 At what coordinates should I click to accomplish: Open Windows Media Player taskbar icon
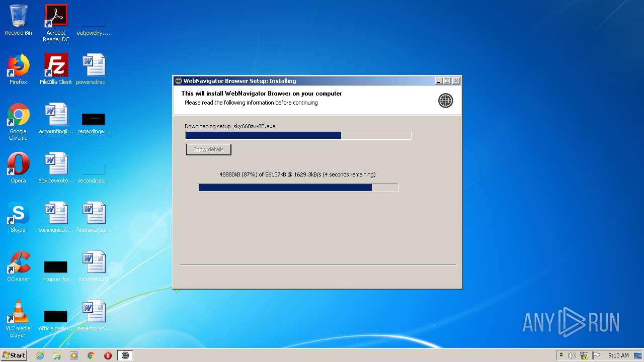tap(74, 355)
